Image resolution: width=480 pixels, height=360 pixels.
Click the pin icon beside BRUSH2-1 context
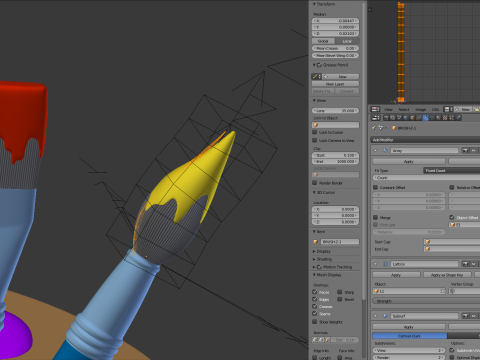tap(374, 128)
